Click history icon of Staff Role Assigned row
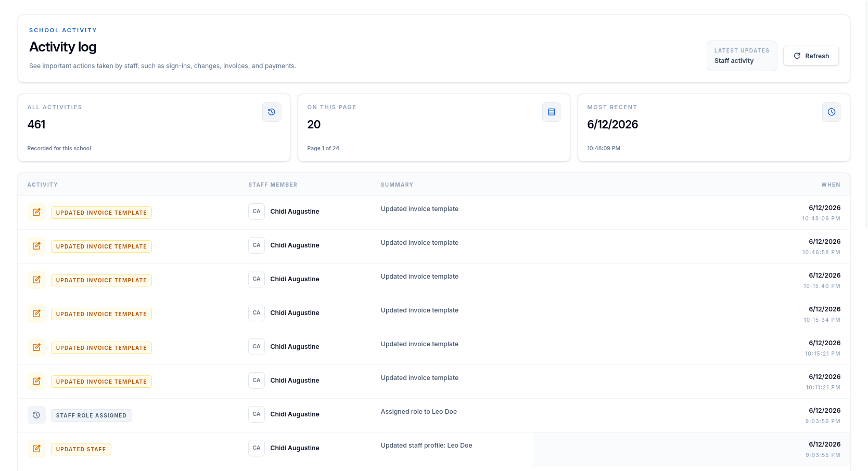The height and width of the screenshot is (471, 868). (x=36, y=415)
